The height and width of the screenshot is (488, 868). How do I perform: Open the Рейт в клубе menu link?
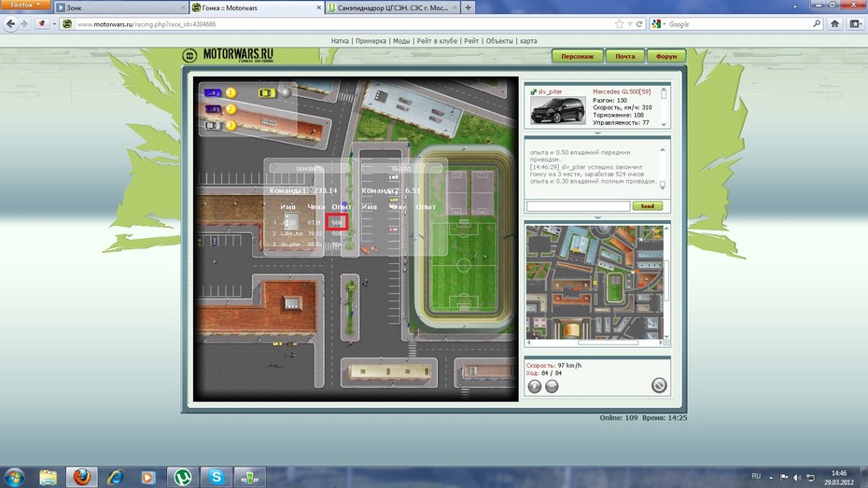click(437, 41)
